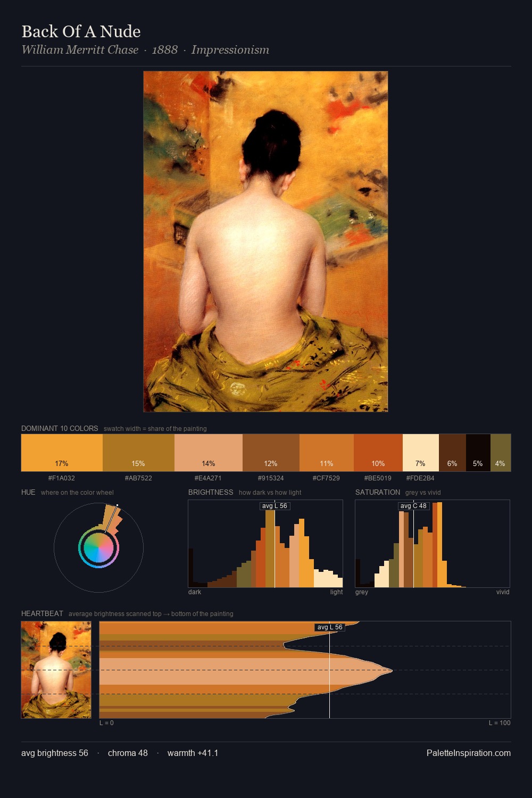This screenshot has height=798, width=532.
Task: Select the 14% peach swatch #E4A271
Action: pyautogui.click(x=209, y=453)
